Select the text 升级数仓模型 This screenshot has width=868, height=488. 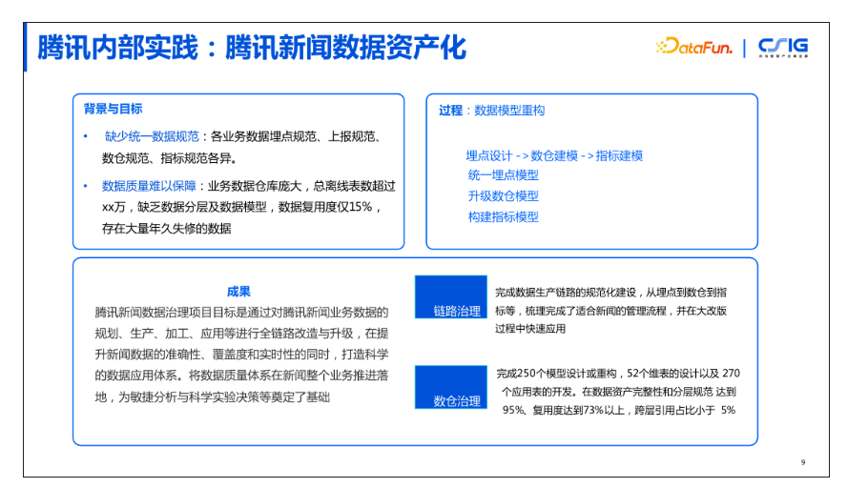tap(504, 195)
